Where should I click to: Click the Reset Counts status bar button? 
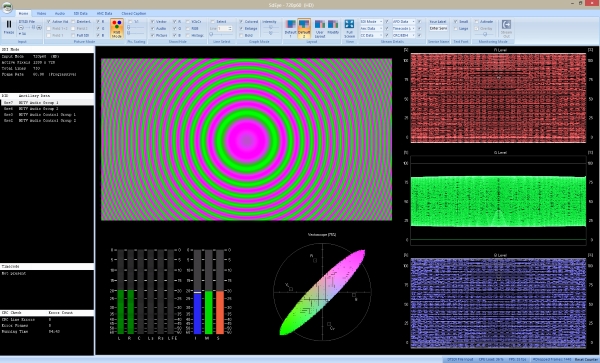click(585, 360)
